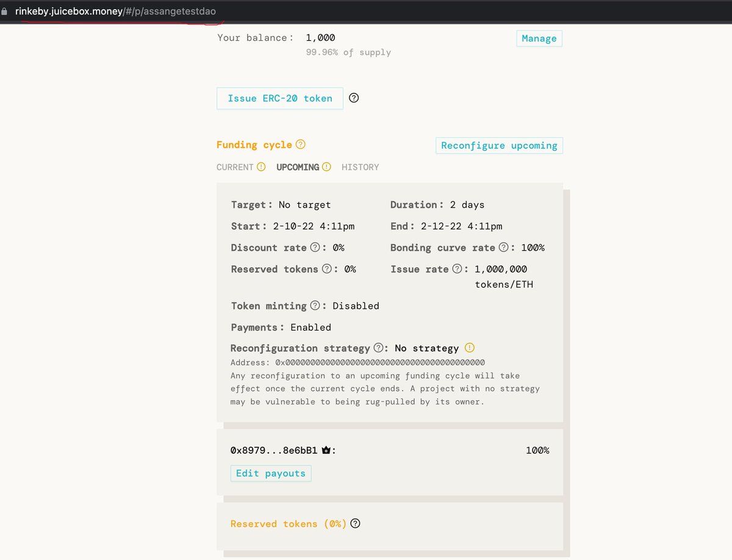Switch to the CURRENT funding cycle tab
This screenshot has height=560, width=732.
pos(235,167)
